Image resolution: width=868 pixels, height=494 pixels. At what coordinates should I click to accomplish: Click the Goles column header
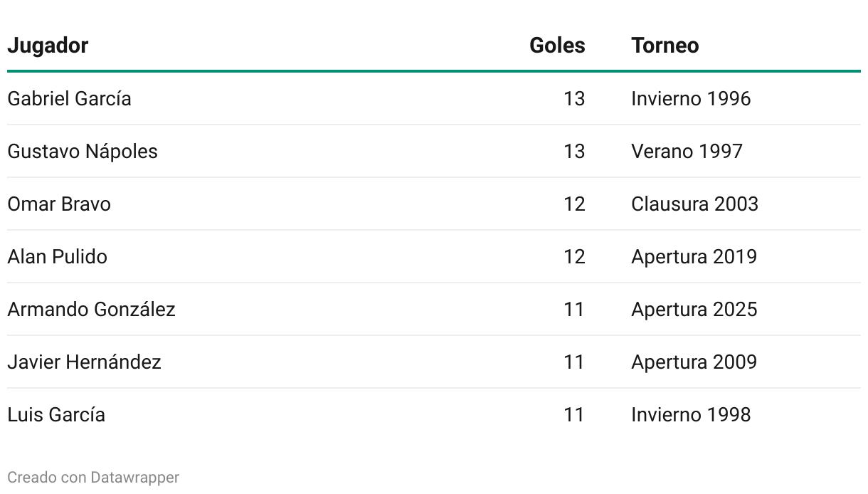[x=557, y=46]
